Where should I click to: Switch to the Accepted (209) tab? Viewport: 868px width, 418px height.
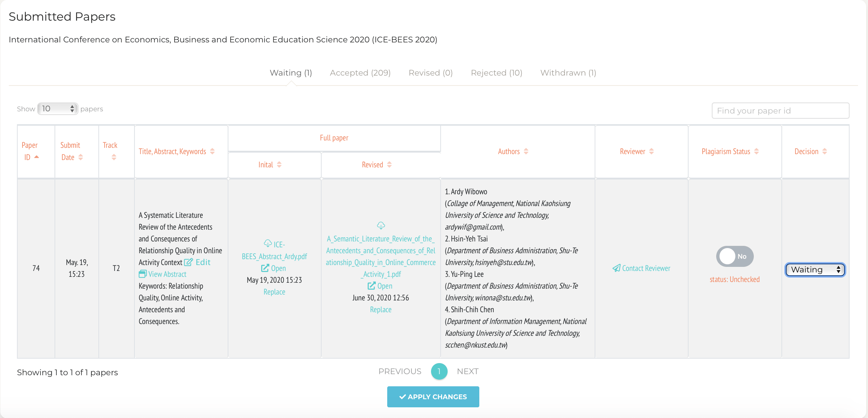[360, 73]
